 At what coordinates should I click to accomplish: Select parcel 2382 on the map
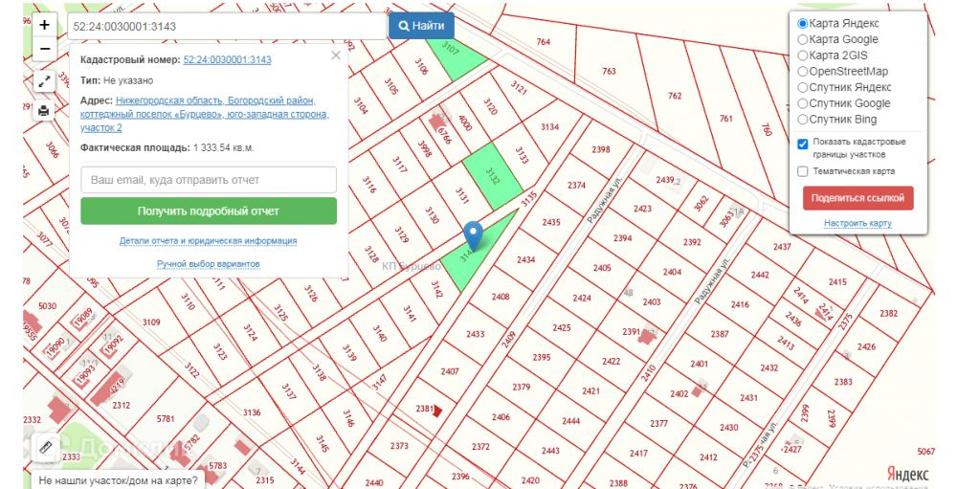(888, 313)
